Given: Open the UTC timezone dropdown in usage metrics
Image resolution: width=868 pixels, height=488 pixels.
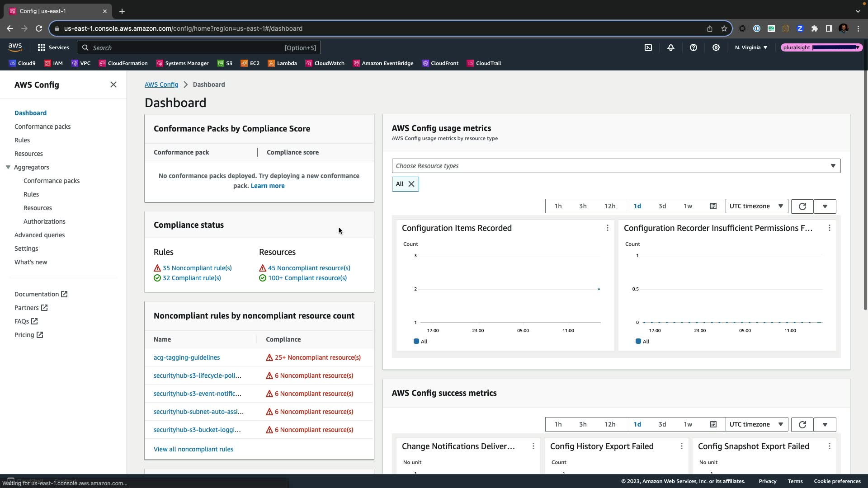Looking at the screenshot, I should click(x=756, y=206).
